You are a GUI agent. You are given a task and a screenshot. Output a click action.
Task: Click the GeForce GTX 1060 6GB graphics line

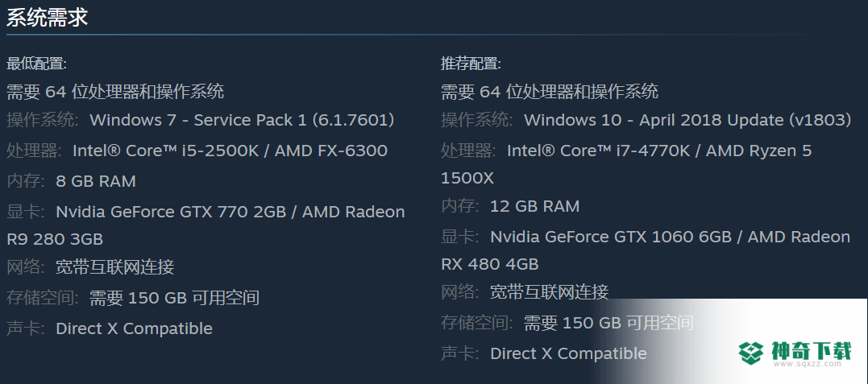(x=671, y=237)
